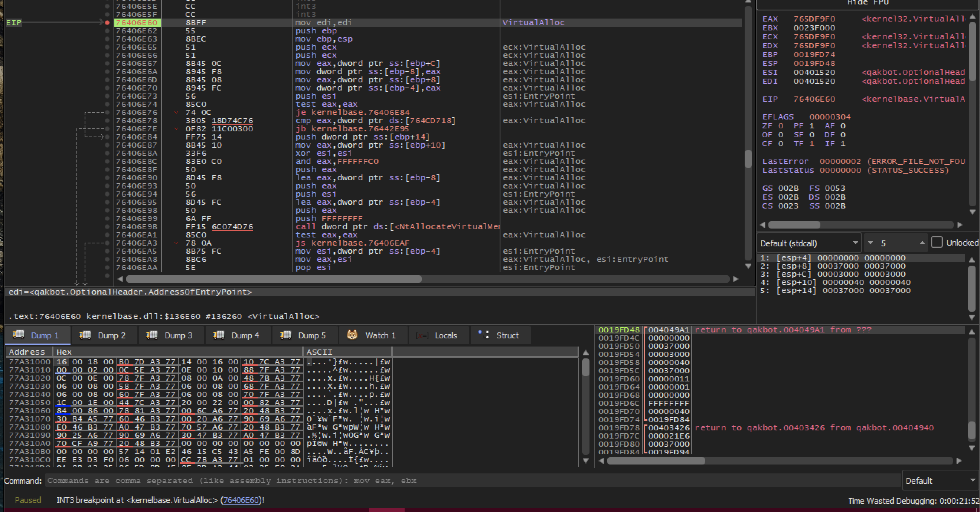Viewport: 980px width, 512px height.
Task: Click disassembly scroll-down arrow
Action: pyautogui.click(x=748, y=266)
